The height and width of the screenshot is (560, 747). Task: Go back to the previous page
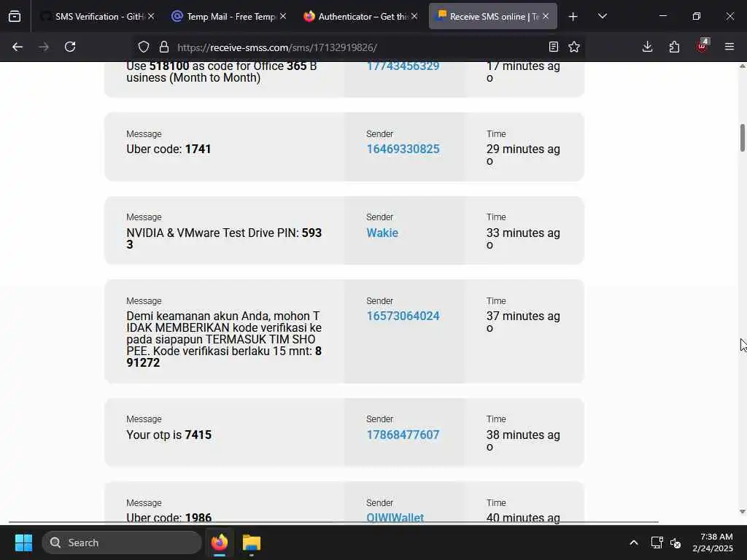[x=18, y=47]
